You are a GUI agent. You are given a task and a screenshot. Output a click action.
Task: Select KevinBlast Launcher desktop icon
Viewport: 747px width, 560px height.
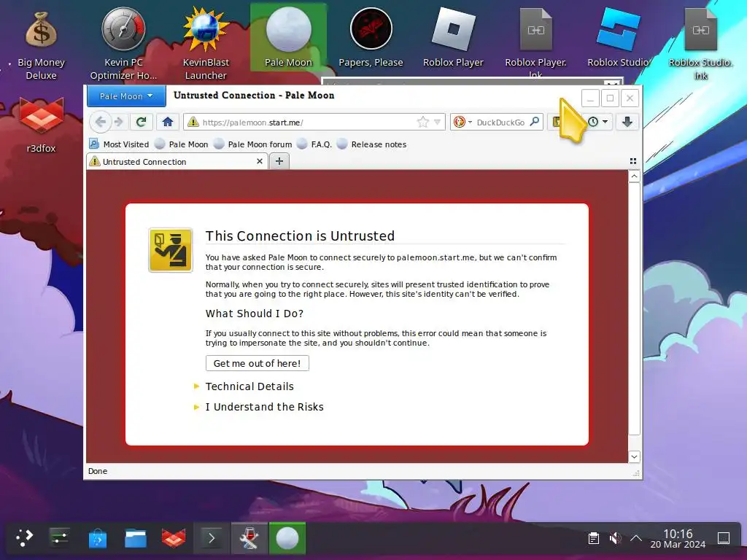pos(206,44)
